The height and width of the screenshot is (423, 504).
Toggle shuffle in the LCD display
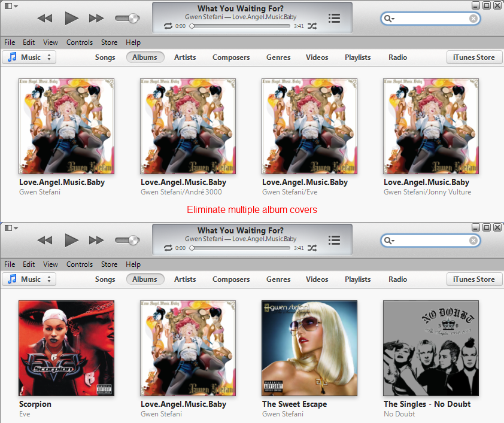[x=312, y=26]
